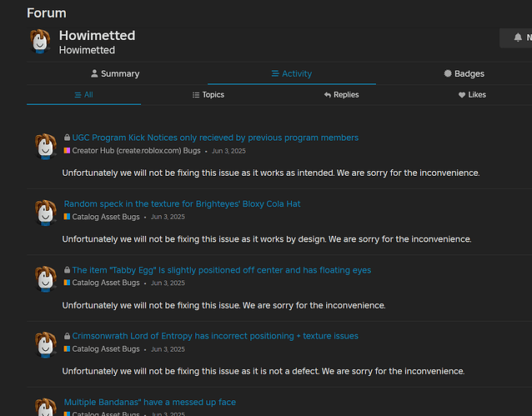Open the Summary tab
Screen dimensions: 532x416
point(115,73)
